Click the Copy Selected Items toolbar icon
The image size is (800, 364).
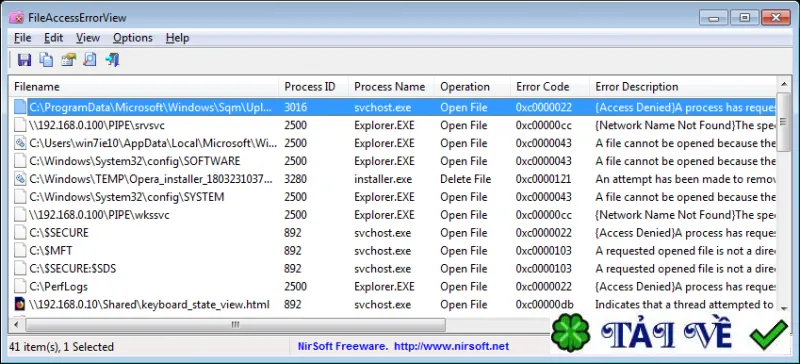pos(46,60)
